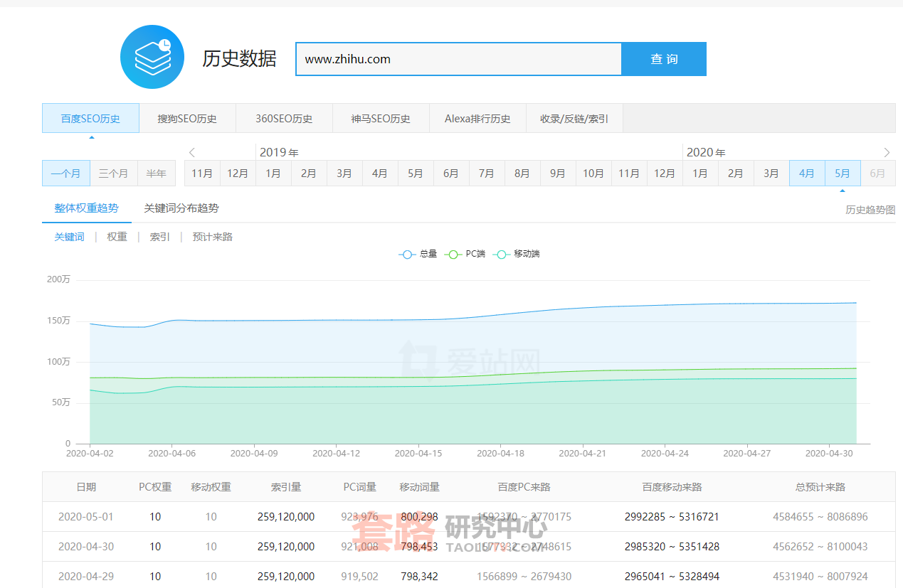Screen dimensions: 903x588
Task: Click the 2020-04-29 date cell
Action: [x=86, y=577]
